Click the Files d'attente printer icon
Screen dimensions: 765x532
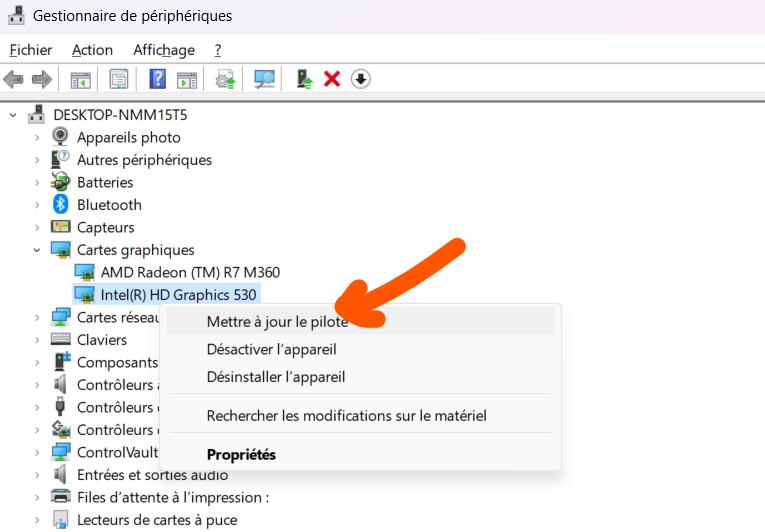[x=60, y=497]
